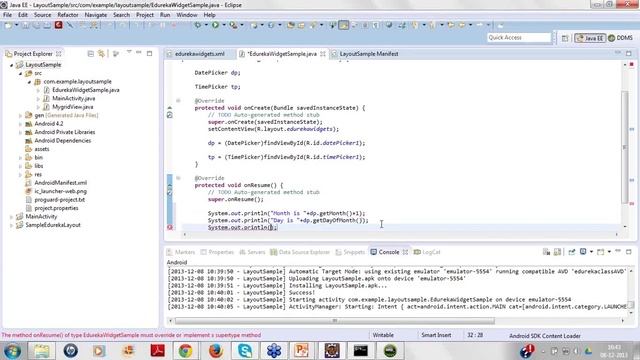
Task: Collapse the com.example.layoutsample package
Action: (29, 82)
